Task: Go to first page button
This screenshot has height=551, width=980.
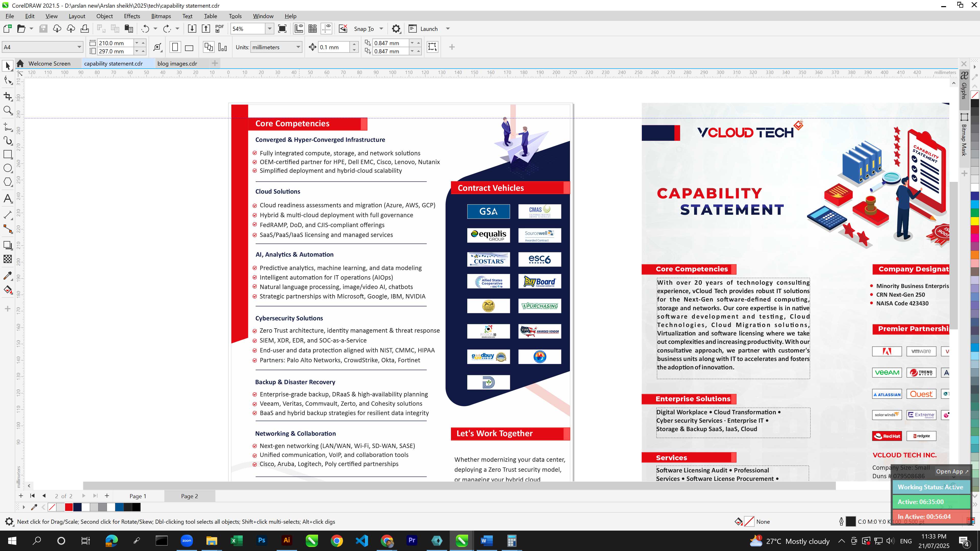Action: pos(32,496)
